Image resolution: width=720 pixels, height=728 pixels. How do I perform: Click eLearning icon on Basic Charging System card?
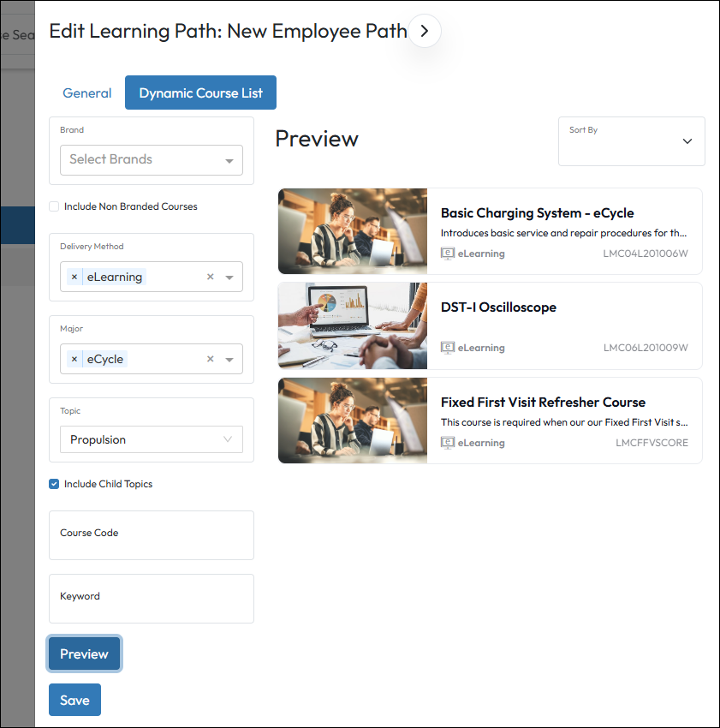pyautogui.click(x=447, y=254)
